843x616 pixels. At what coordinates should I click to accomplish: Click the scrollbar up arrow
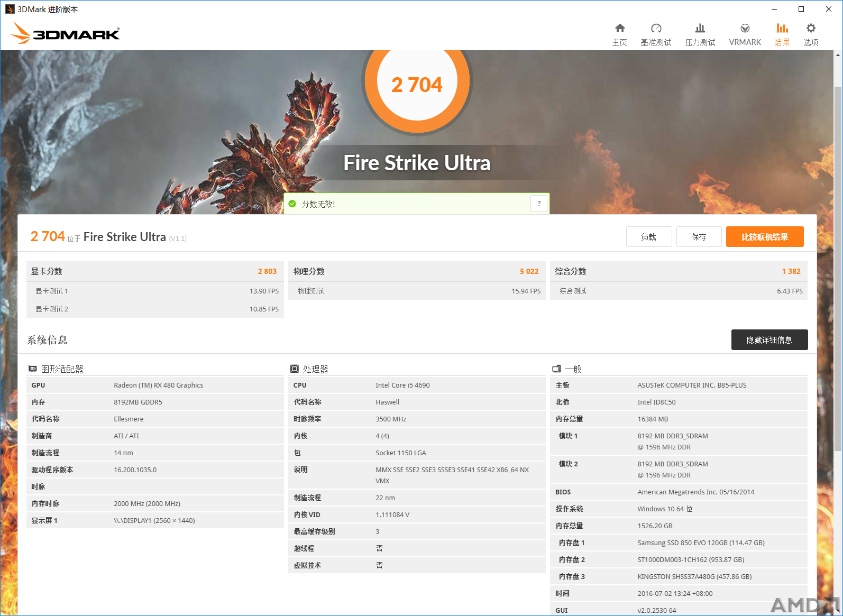point(838,55)
